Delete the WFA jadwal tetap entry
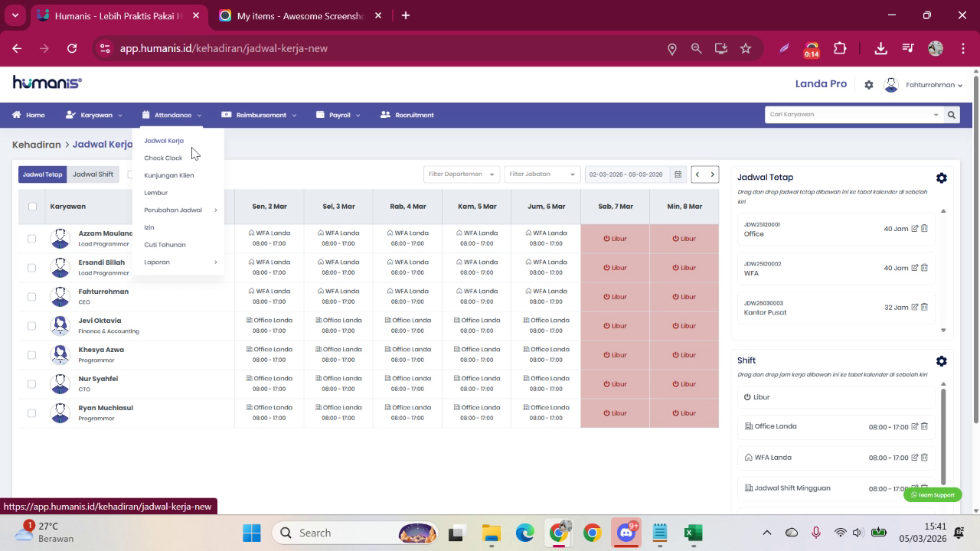 pyautogui.click(x=924, y=268)
